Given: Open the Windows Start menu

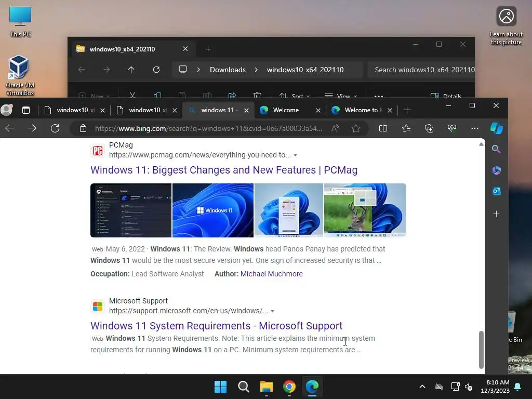Looking at the screenshot, I should 220,387.
